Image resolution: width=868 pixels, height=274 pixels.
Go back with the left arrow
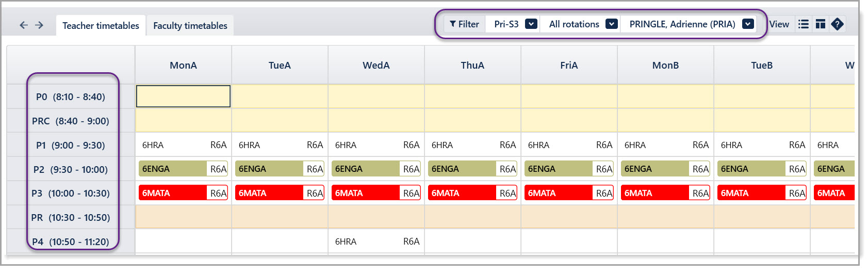coord(24,25)
